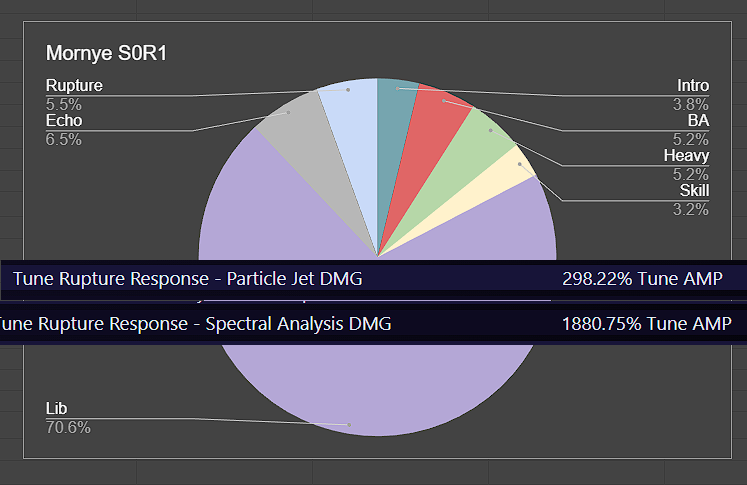Click the 5.2% value under BA

click(x=691, y=140)
